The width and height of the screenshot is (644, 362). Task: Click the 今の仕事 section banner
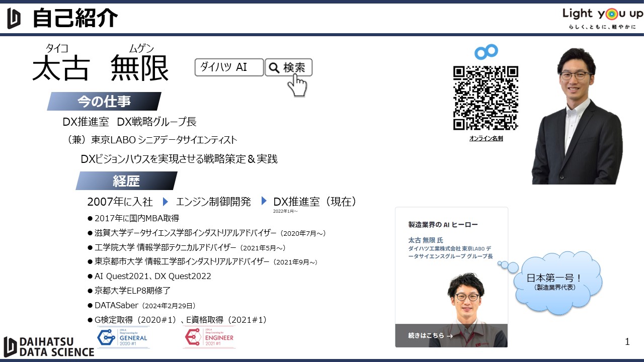click(104, 101)
